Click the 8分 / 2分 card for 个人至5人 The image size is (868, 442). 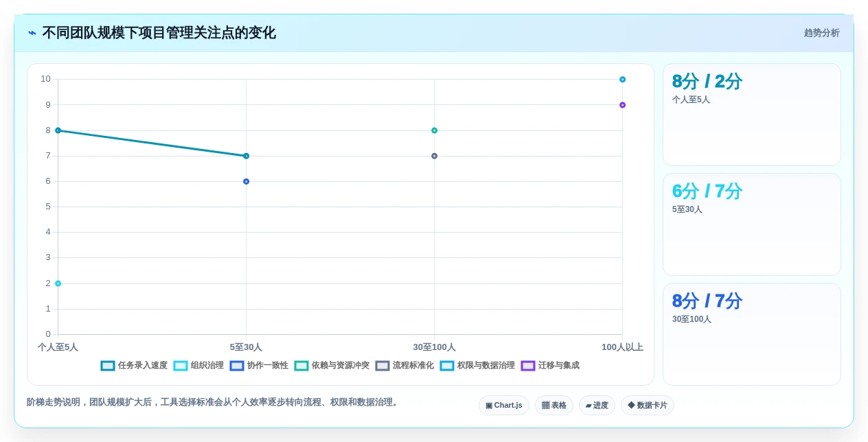[x=752, y=115]
